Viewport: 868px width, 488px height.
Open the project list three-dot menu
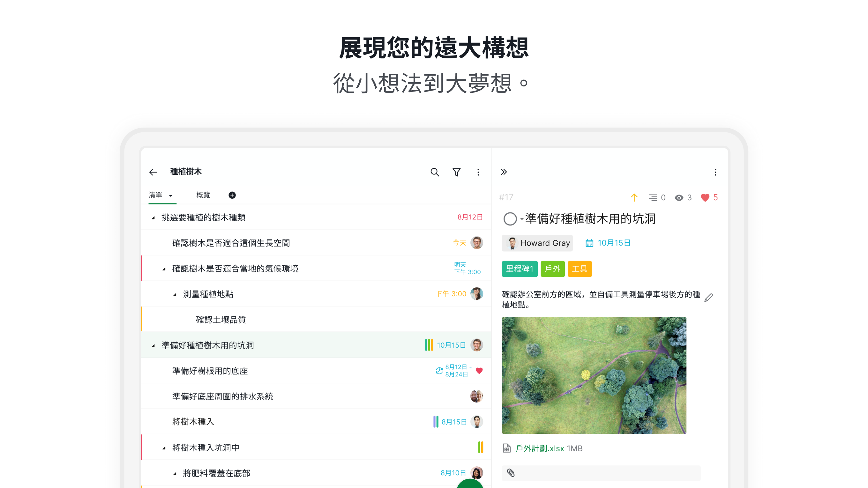point(478,172)
